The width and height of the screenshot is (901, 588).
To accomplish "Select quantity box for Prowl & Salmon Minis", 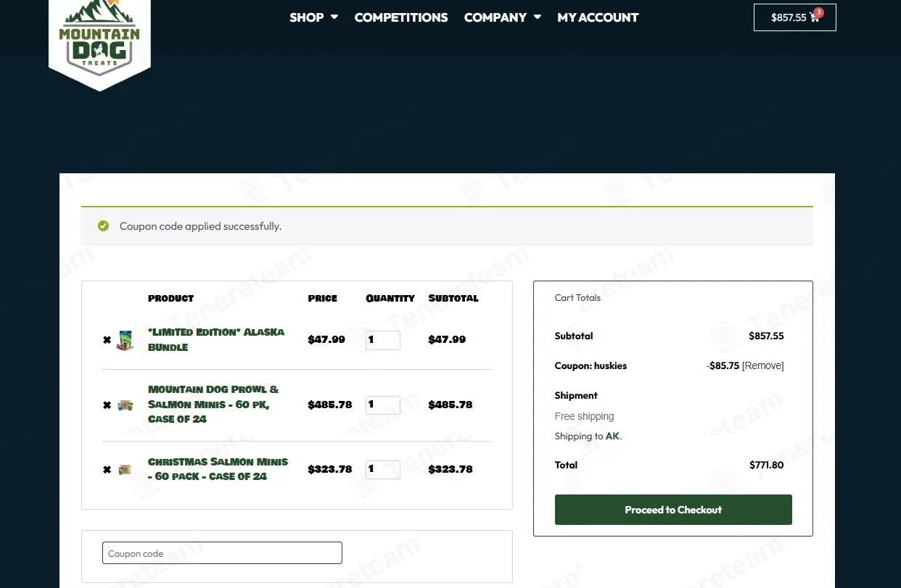I will [383, 405].
